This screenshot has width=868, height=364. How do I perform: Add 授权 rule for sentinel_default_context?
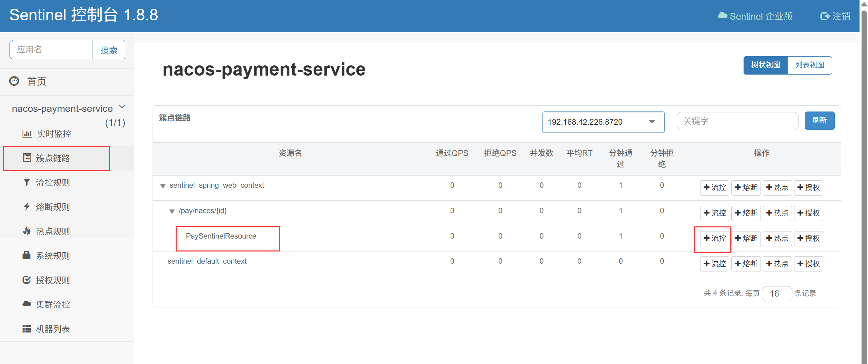click(x=809, y=264)
